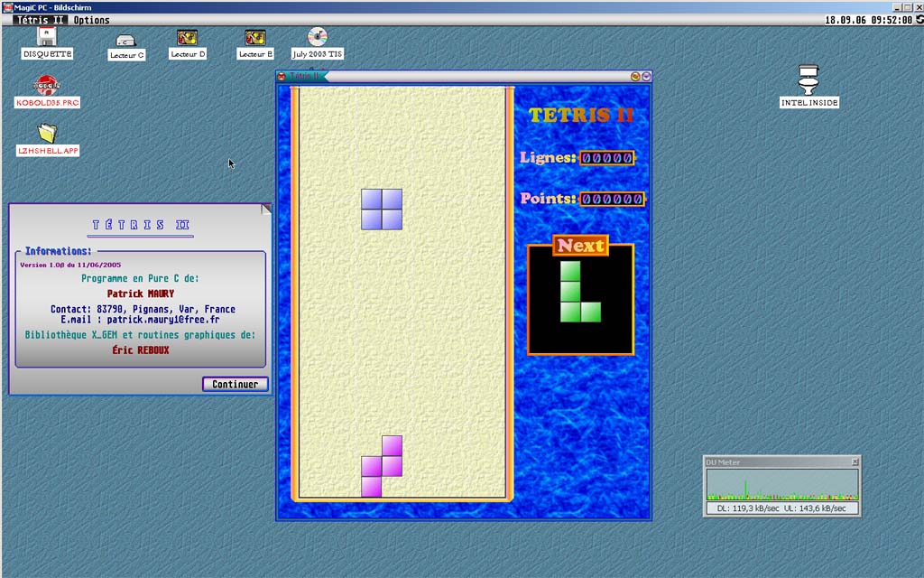Click the Contact: 83790, Pignans, Var, France line
Image resolution: width=924 pixels, height=578 pixels.
[x=143, y=309]
